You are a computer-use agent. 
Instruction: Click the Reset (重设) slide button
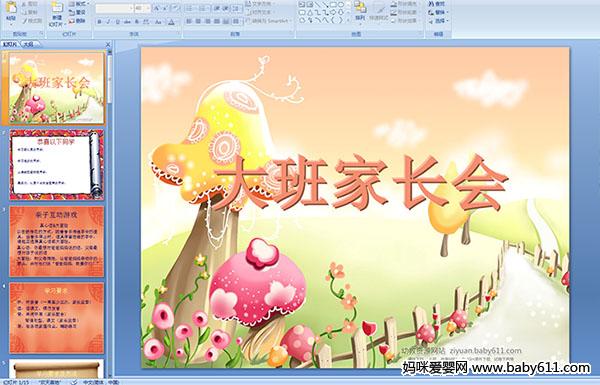(x=77, y=13)
